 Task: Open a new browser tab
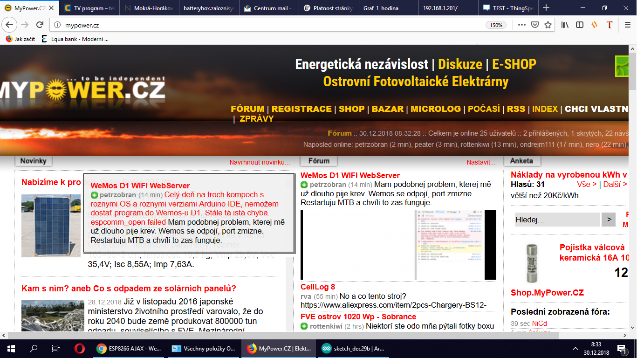coord(546,8)
